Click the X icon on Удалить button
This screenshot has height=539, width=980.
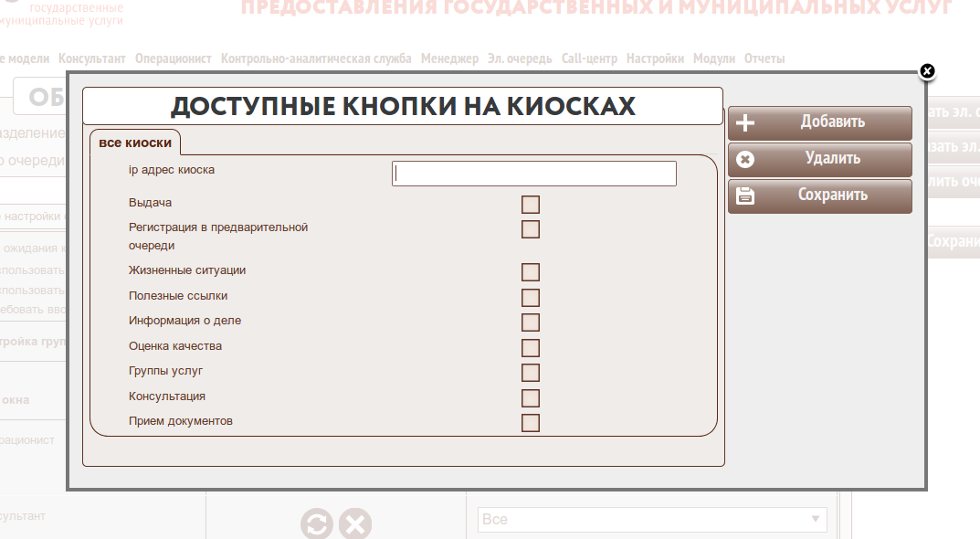[745, 160]
